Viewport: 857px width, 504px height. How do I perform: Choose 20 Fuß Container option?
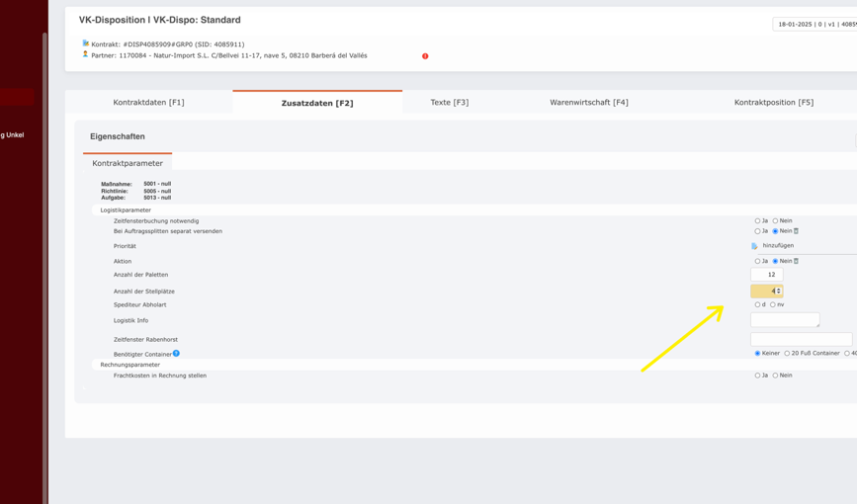click(787, 353)
